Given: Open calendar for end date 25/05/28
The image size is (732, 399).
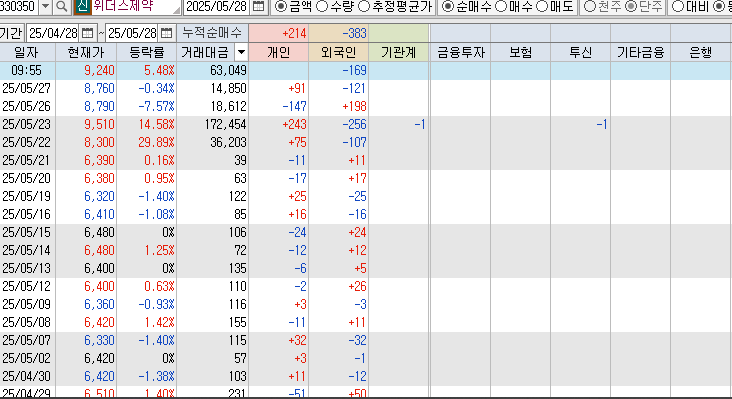Looking at the screenshot, I should (x=167, y=33).
